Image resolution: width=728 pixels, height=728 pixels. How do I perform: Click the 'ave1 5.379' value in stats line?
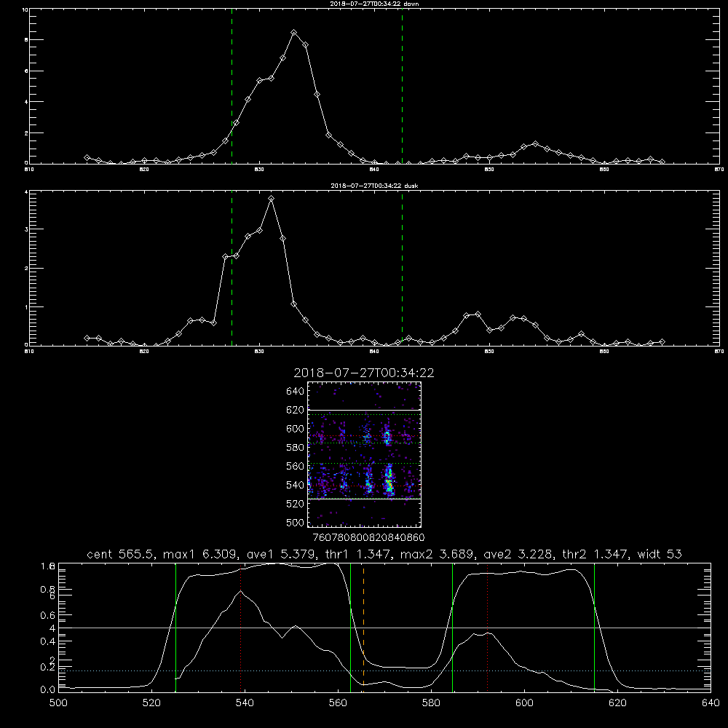click(x=283, y=554)
